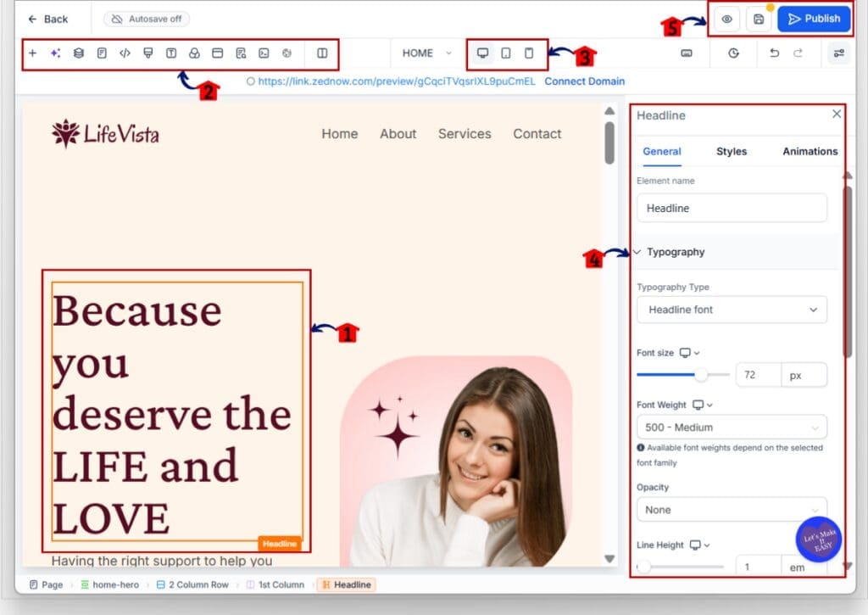
Task: Open the page document icon in toolbar
Action: click(102, 53)
